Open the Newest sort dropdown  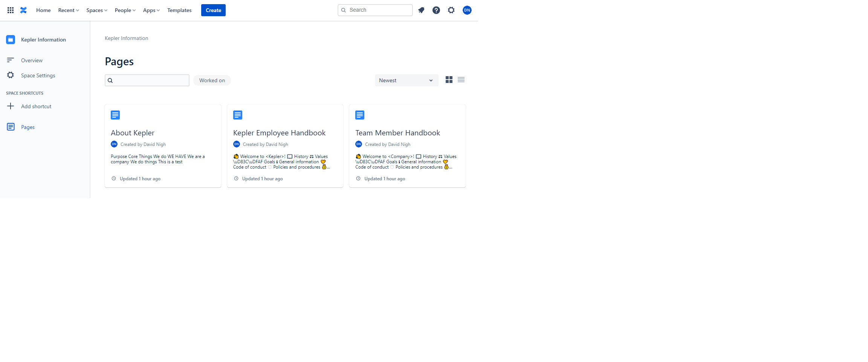pyautogui.click(x=406, y=80)
